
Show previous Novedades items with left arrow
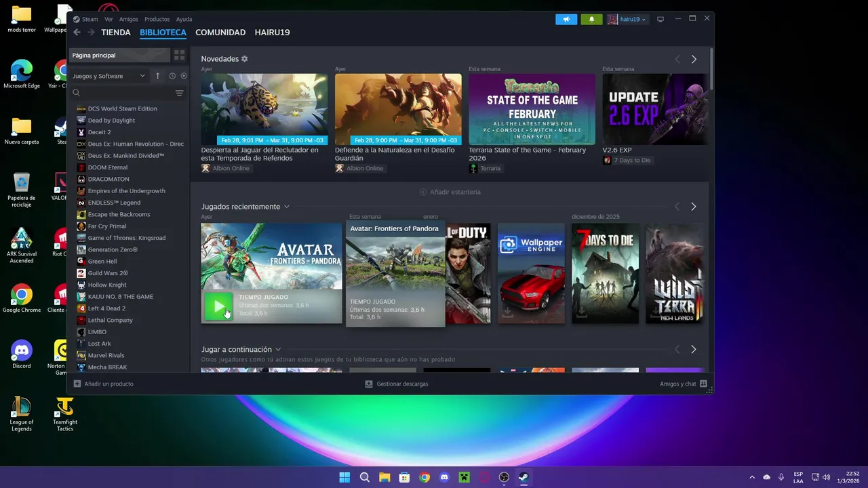pyautogui.click(x=677, y=59)
